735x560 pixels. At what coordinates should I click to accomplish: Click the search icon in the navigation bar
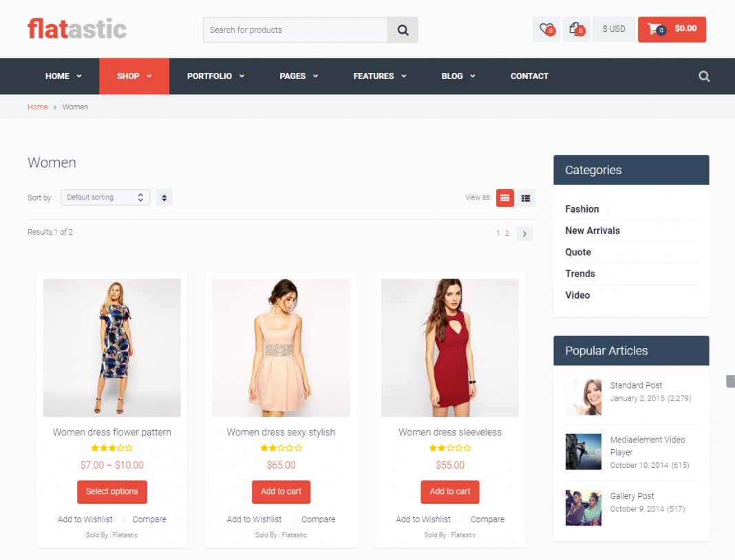tap(703, 76)
